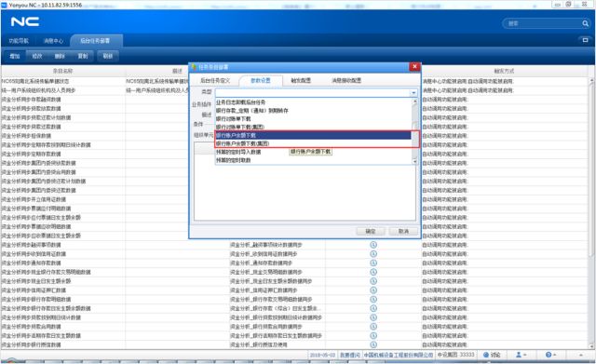
Task: Click clock icon in 资金分析_现金日发生额余额数据同步 row
Action: 373,281
